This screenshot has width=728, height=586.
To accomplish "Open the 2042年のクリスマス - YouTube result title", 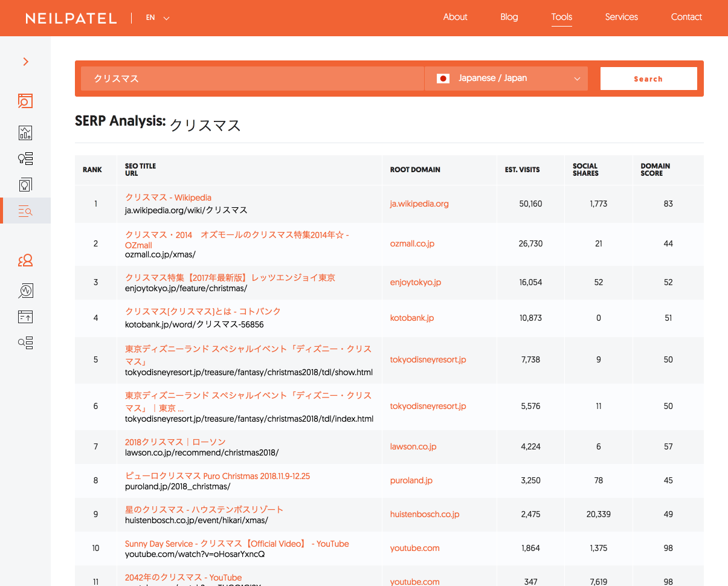I will tap(183, 578).
